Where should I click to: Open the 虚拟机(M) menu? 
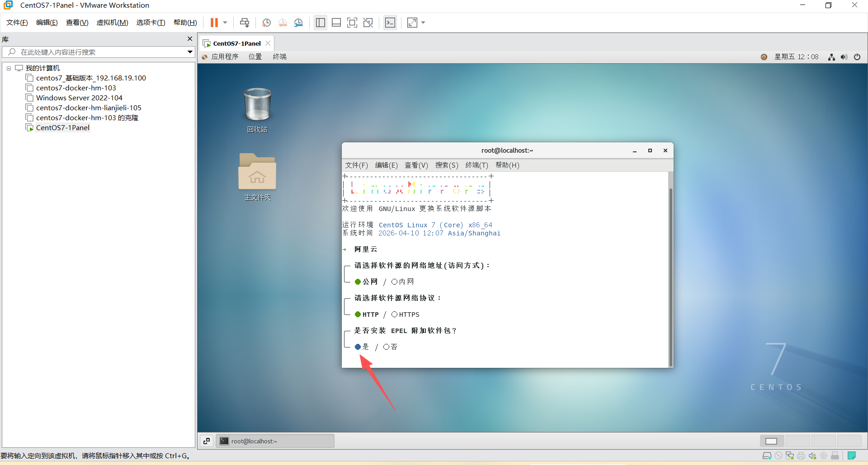pyautogui.click(x=113, y=23)
